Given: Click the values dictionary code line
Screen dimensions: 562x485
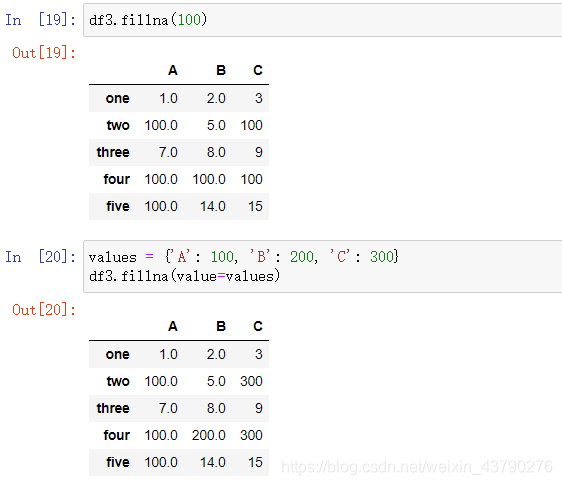Looking at the screenshot, I should pyautogui.click(x=244, y=257).
